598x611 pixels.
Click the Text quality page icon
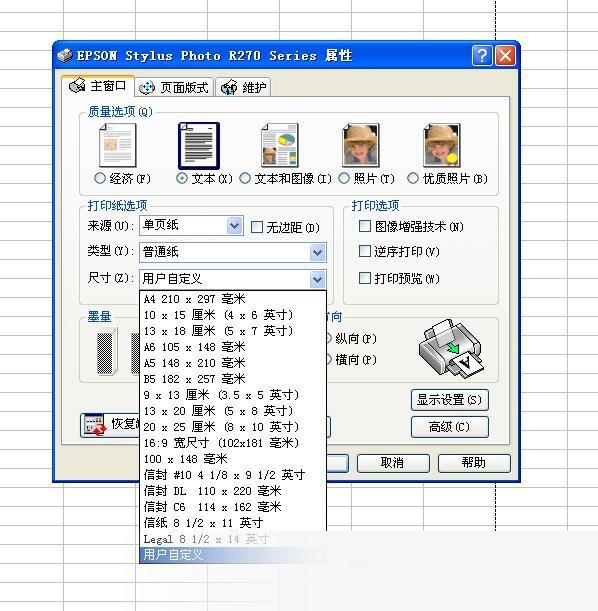click(199, 146)
